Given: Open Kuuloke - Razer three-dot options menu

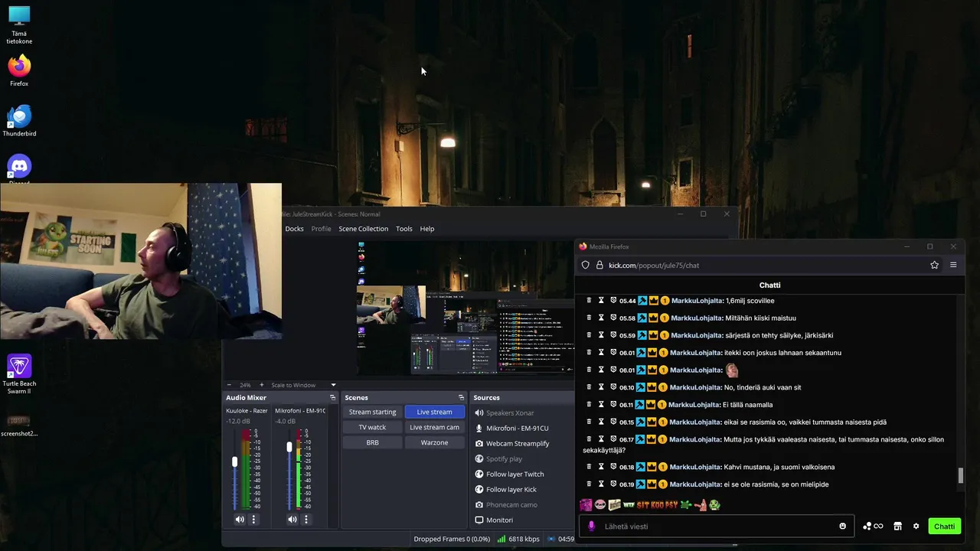Looking at the screenshot, I should point(253,520).
